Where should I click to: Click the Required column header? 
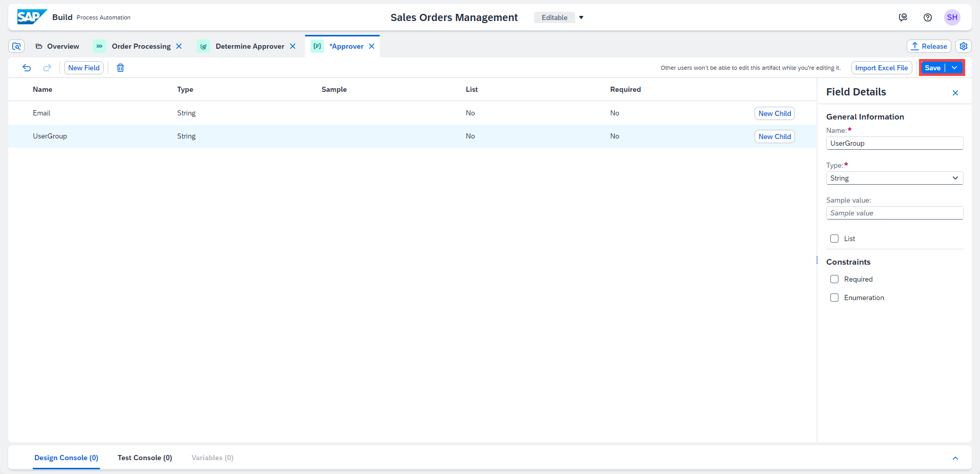[x=625, y=89]
